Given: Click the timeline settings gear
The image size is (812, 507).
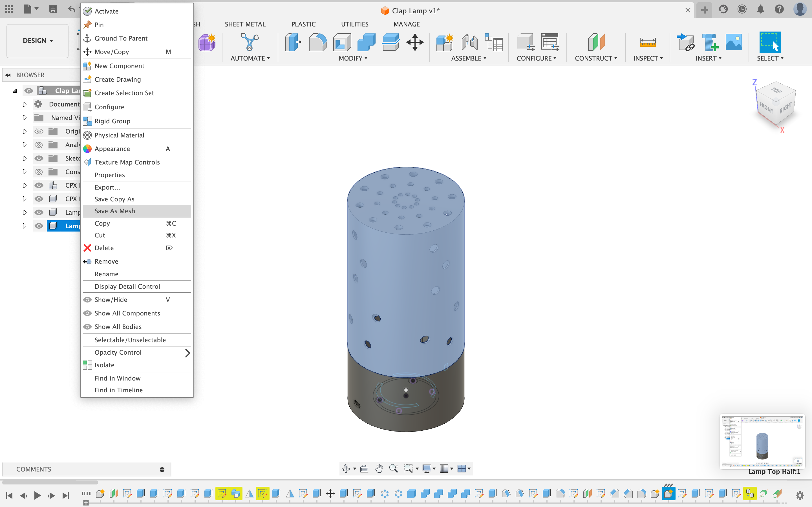Looking at the screenshot, I should 800,495.
